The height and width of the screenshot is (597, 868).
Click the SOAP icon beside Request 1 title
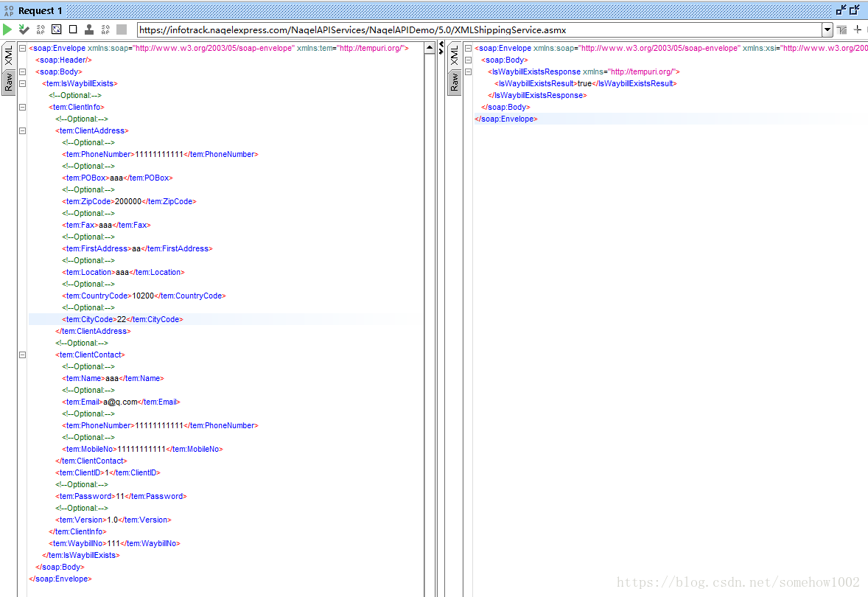point(8,10)
